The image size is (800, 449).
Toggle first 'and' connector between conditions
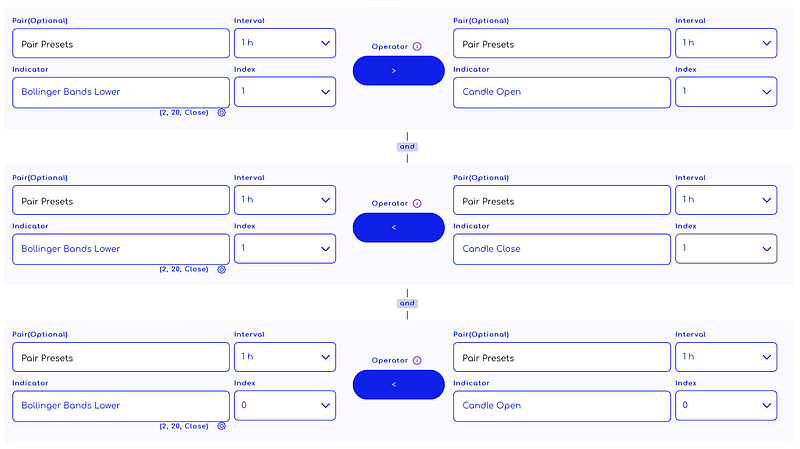point(407,146)
